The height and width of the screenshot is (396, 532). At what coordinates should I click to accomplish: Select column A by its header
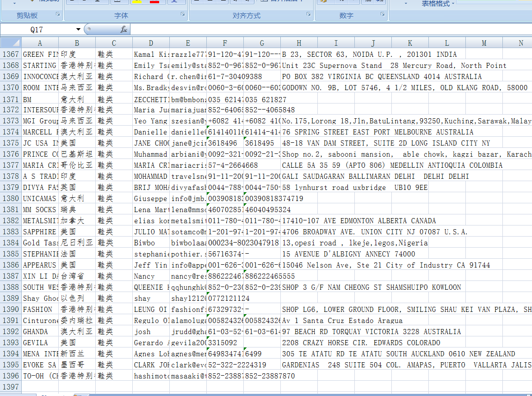tap(40, 43)
